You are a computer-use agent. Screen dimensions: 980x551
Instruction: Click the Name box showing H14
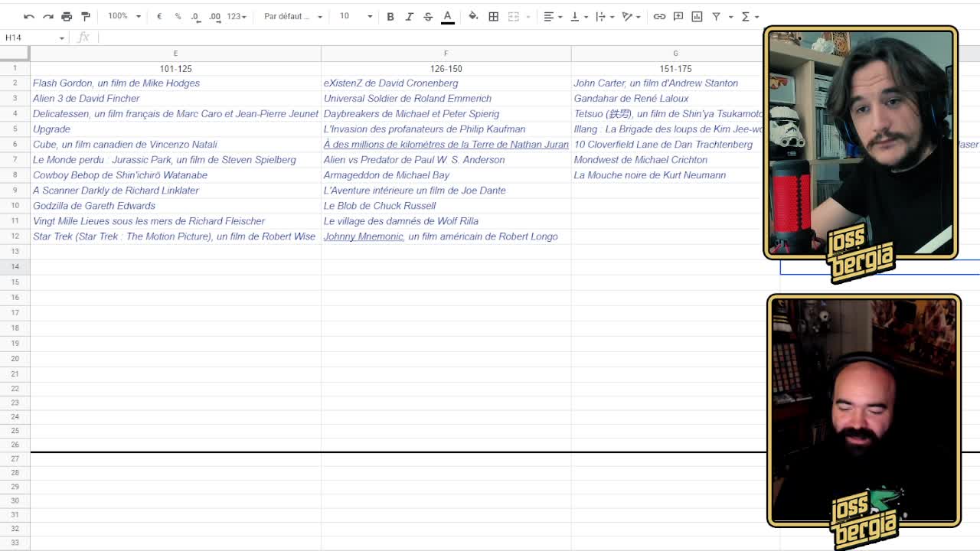coord(34,37)
